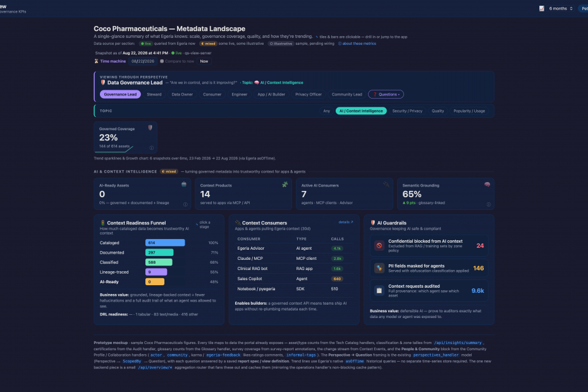Expand the Questions dropdown
The width and height of the screenshot is (588, 392).
click(x=386, y=95)
